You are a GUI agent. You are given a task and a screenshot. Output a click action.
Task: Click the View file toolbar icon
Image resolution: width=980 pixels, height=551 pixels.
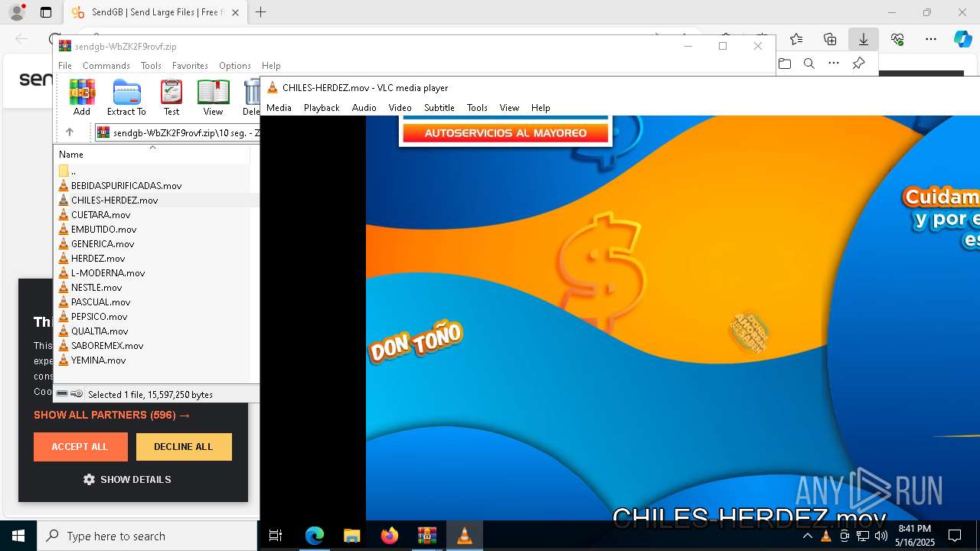tap(213, 97)
